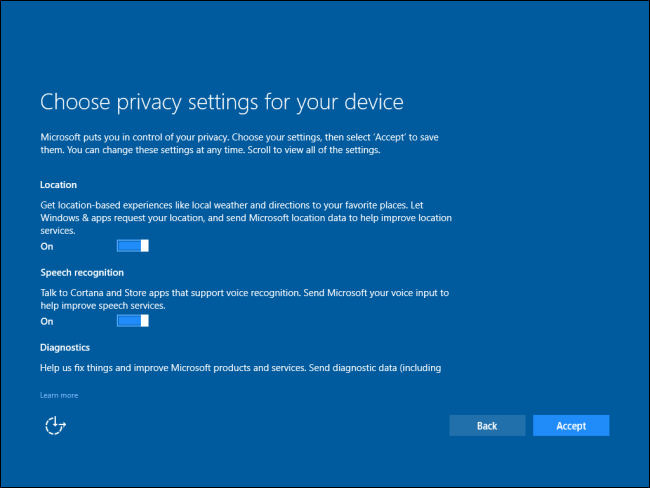Select the Diagnostics heading

65,347
